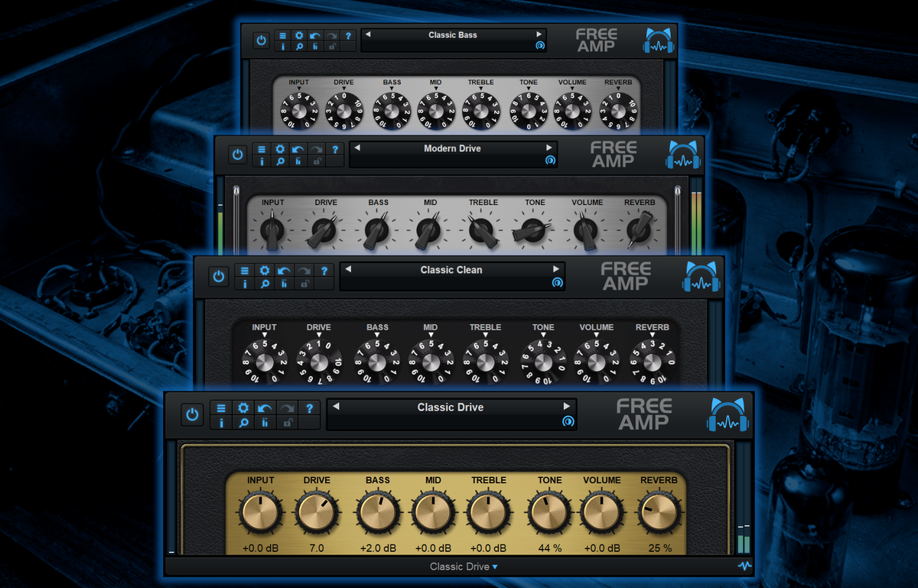Go to next preset after Classic Clean
The image size is (918, 588).
pyautogui.click(x=556, y=270)
